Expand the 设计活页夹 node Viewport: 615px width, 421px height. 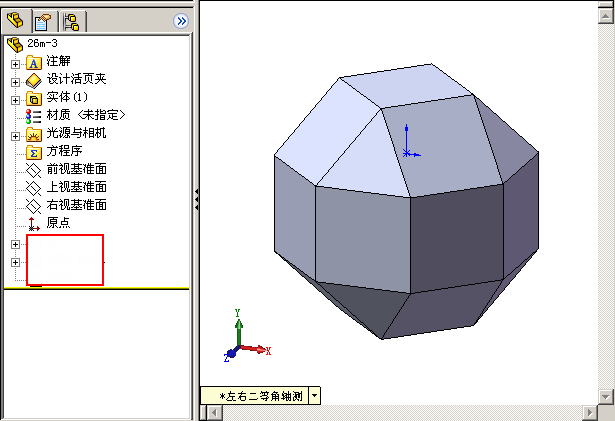tap(15, 82)
